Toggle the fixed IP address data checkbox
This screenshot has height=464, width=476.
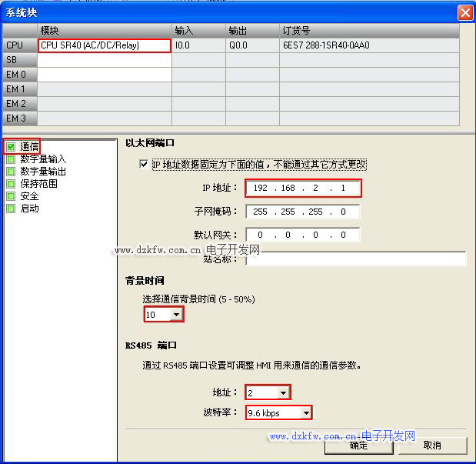[143, 165]
